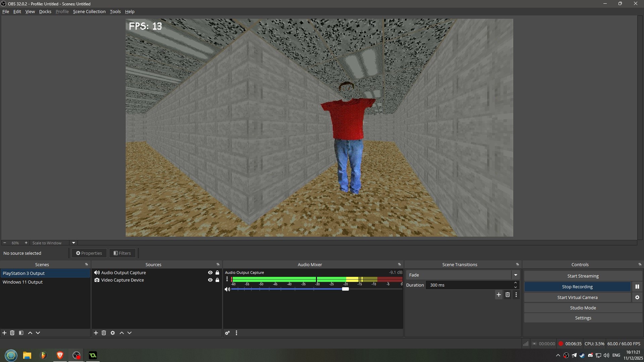Open advanced audio properties gear icon
Screen dimensions: 644x362
[227, 333]
